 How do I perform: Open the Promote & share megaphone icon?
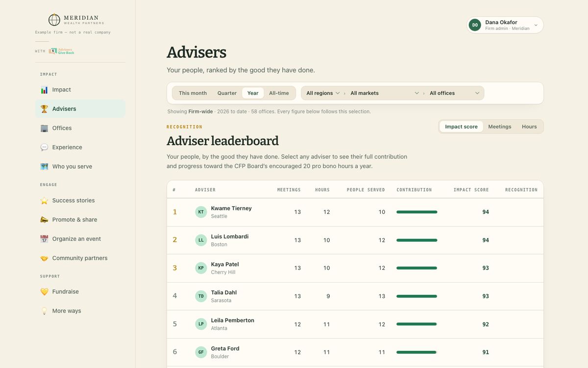click(44, 220)
